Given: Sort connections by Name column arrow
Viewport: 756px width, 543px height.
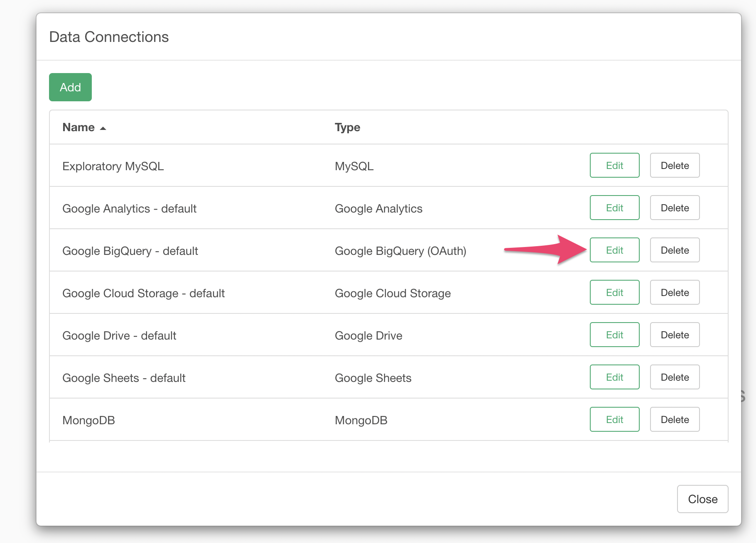Looking at the screenshot, I should [x=103, y=128].
